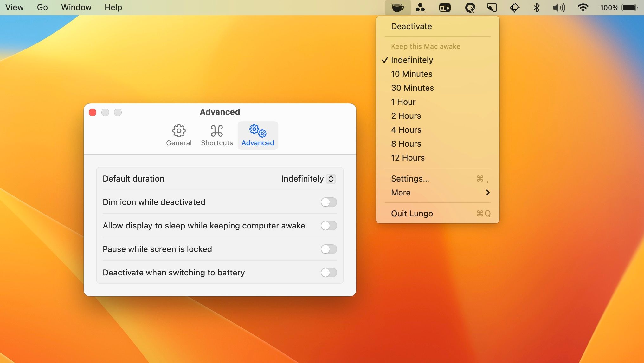Expand the More submenu
This screenshot has height=363, width=644.
pyautogui.click(x=437, y=193)
